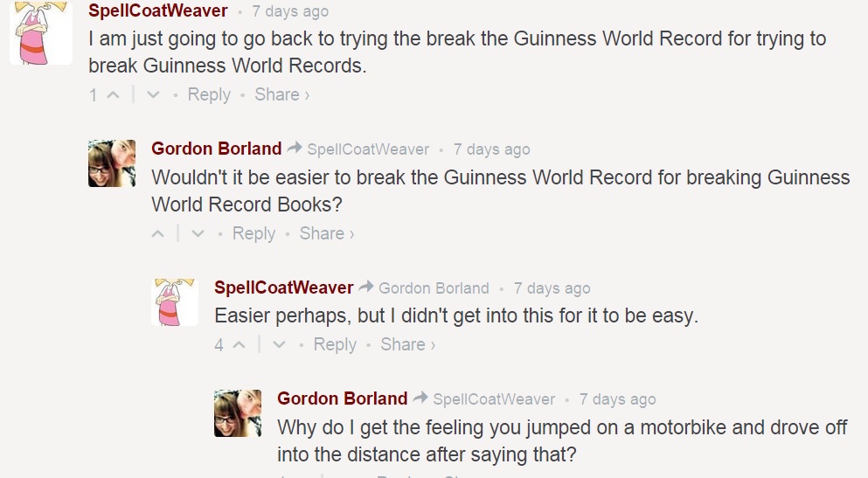Screen dimensions: 868x478
Task: Expand Share options on Gordon Borland's first reply
Action: coord(327,233)
